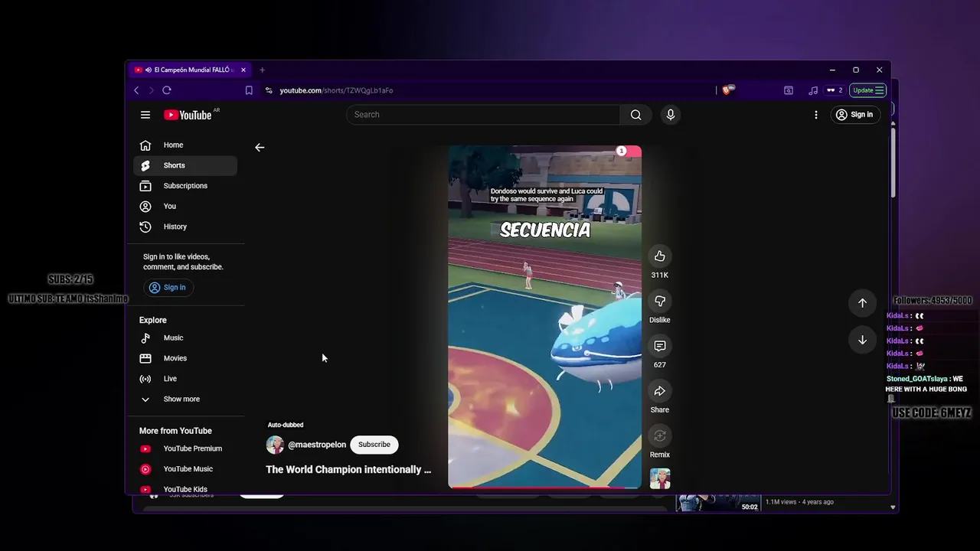980x551 pixels.
Task: Click the browser back button
Action: 136,90
